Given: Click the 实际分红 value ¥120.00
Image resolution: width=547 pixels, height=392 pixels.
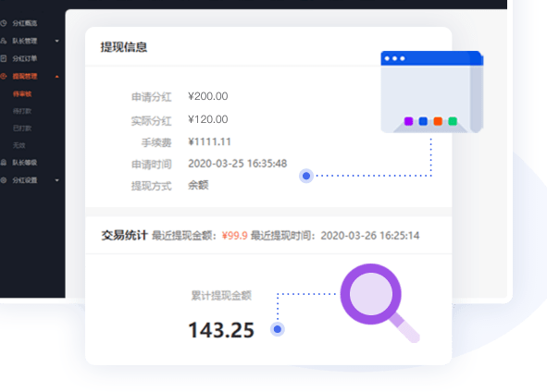Looking at the screenshot, I should pyautogui.click(x=208, y=119).
